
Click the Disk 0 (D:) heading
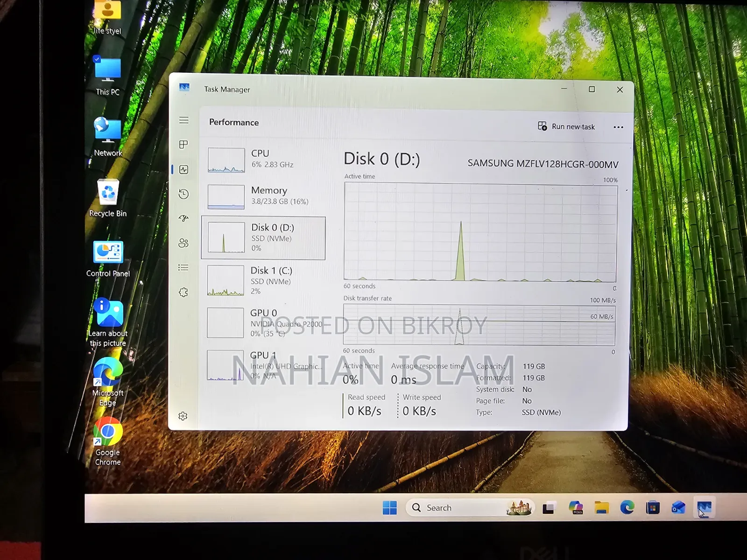[x=382, y=159]
